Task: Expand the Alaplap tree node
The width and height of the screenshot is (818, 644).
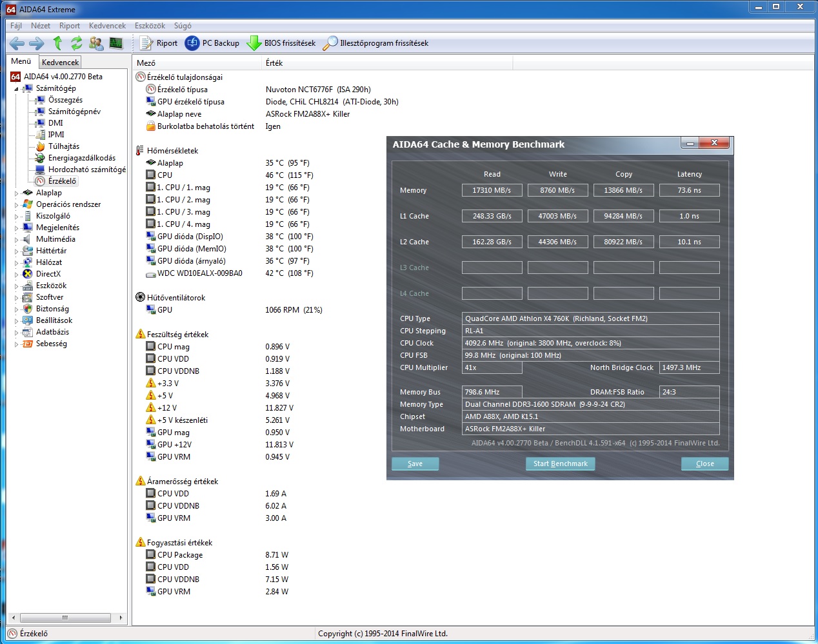Action: [x=16, y=193]
